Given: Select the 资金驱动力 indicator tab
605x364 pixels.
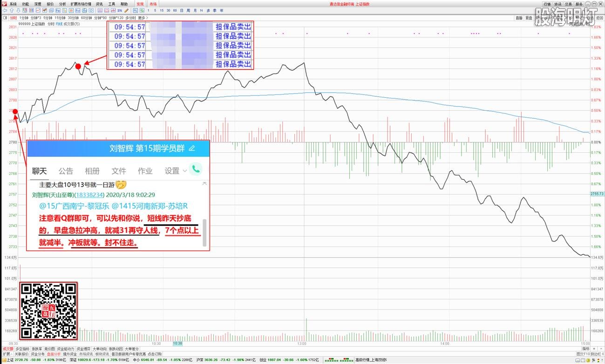Looking at the screenshot, I should 65,349.
